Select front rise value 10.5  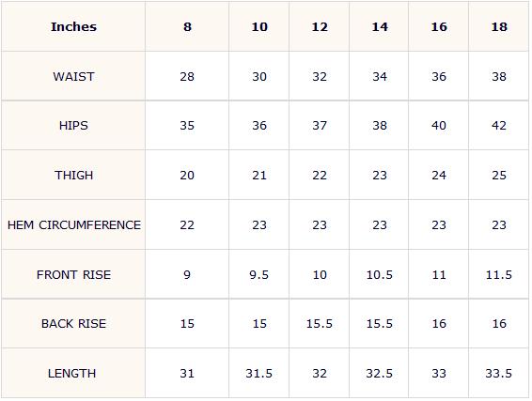380,274
